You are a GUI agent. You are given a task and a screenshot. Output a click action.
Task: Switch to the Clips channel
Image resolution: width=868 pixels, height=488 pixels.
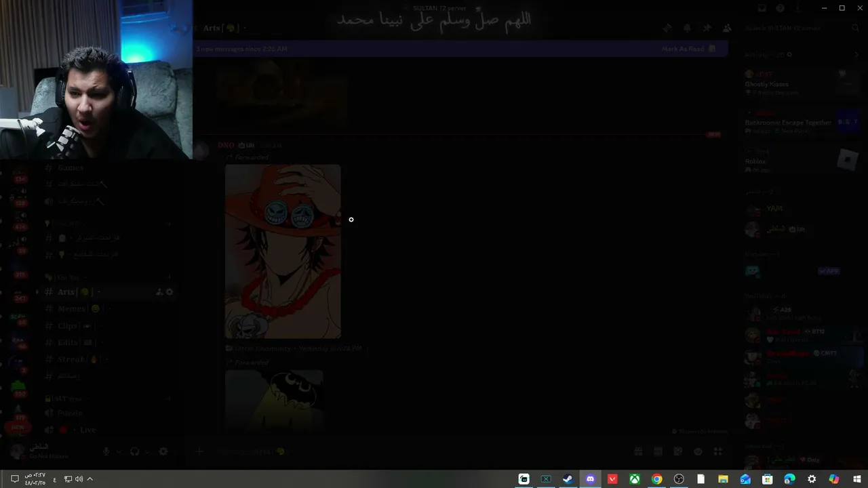108,326
